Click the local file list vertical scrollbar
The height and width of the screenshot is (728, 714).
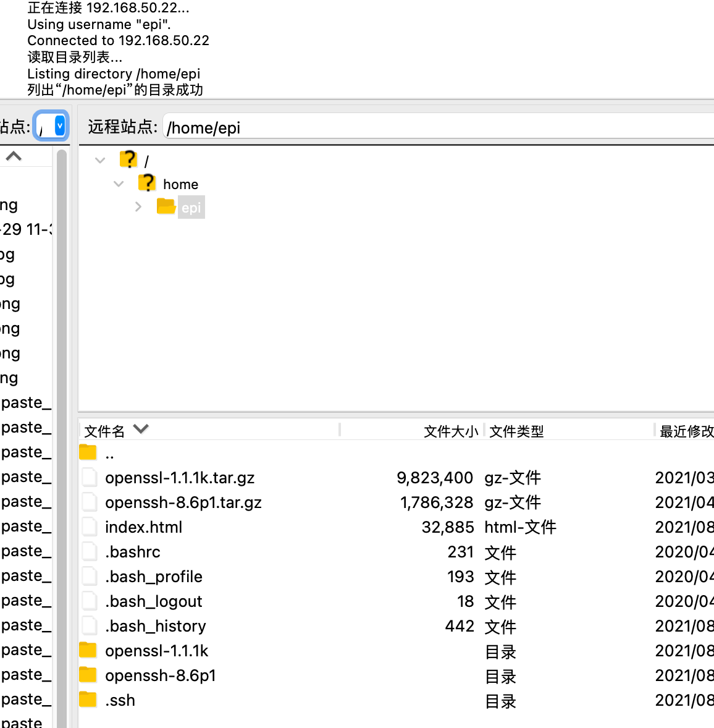pos(62,433)
